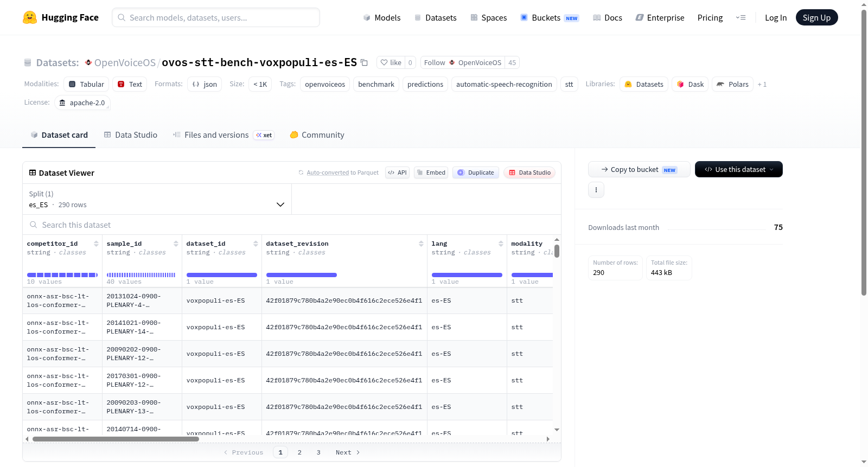This screenshot has height=467, width=868.
Task: Click the < 1K size tag
Action: tap(260, 84)
